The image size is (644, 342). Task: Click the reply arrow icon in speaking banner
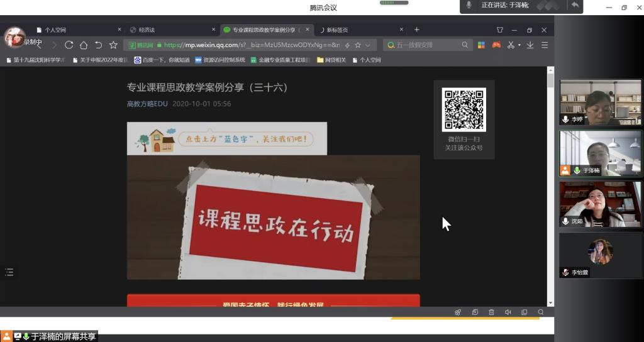pyautogui.click(x=575, y=5)
